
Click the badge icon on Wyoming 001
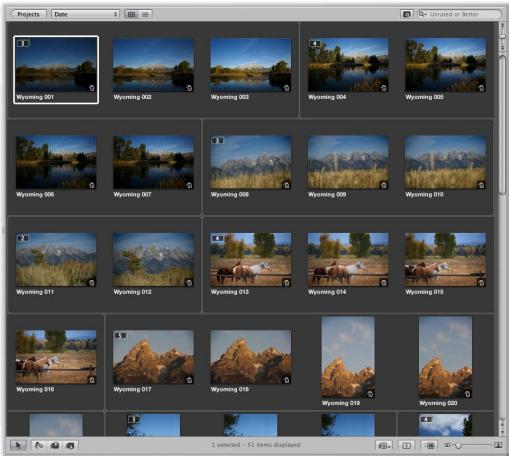tap(92, 88)
